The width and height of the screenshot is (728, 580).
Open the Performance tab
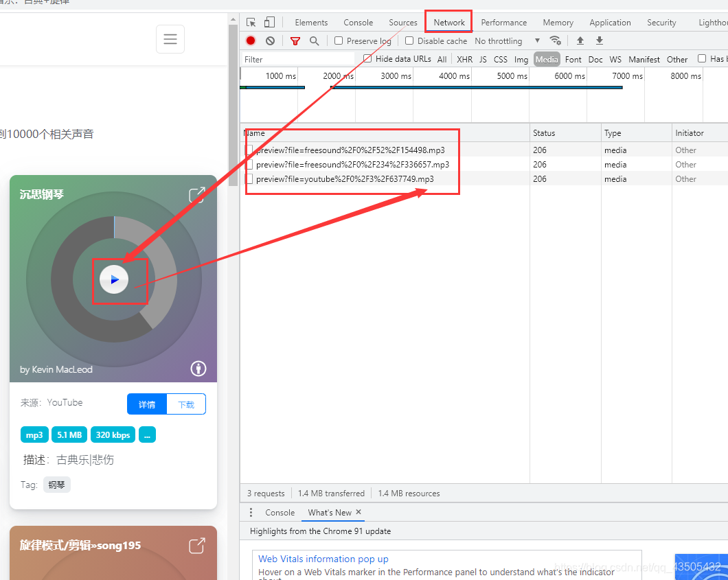point(503,22)
